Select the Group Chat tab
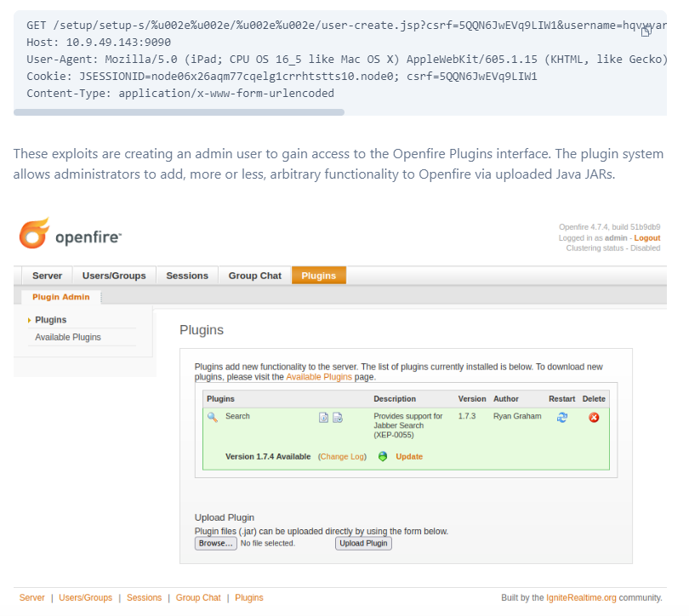Image resolution: width=689 pixels, height=616 pixels. (x=254, y=276)
